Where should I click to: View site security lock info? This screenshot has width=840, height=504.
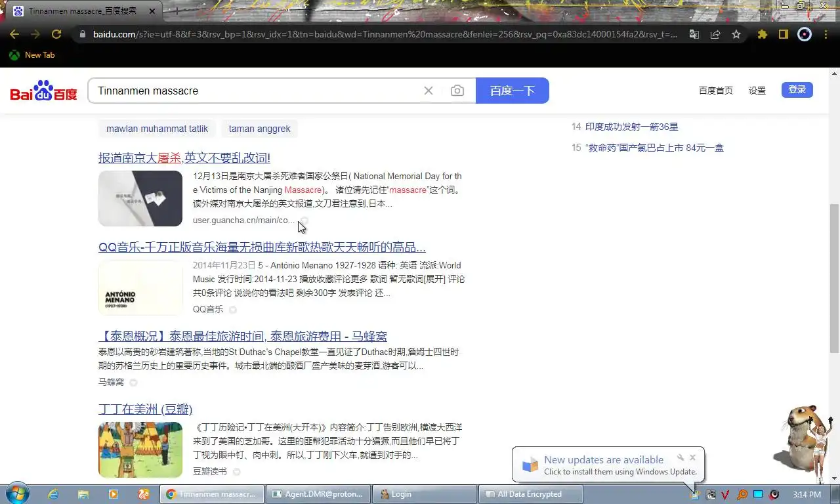click(82, 34)
